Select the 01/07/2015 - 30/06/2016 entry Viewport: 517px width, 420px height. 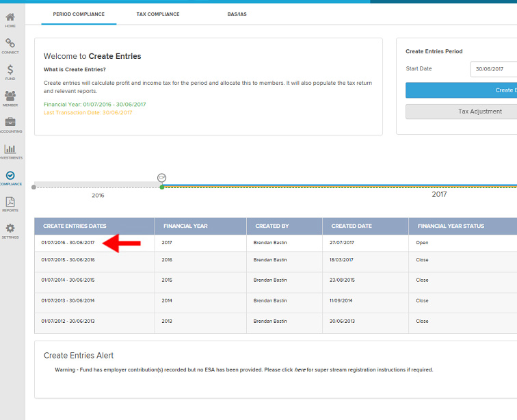pos(68,260)
